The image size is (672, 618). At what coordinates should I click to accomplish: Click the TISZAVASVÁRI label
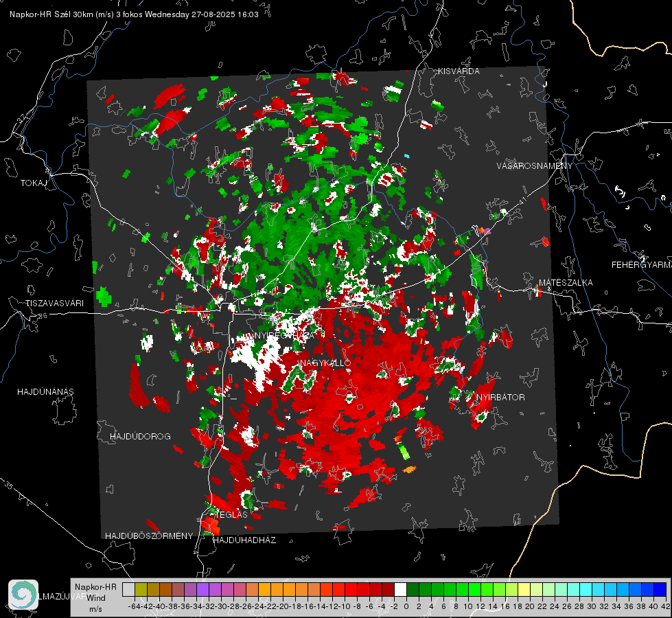54,304
